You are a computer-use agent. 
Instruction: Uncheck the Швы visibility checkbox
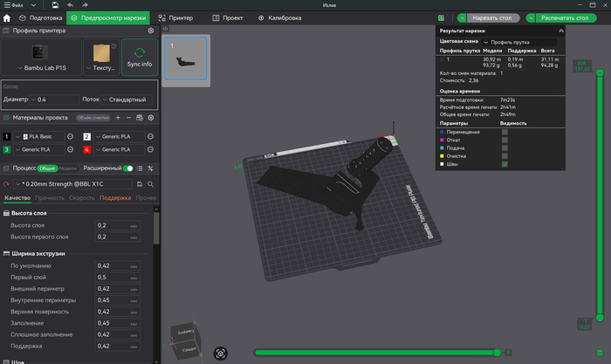click(x=505, y=163)
